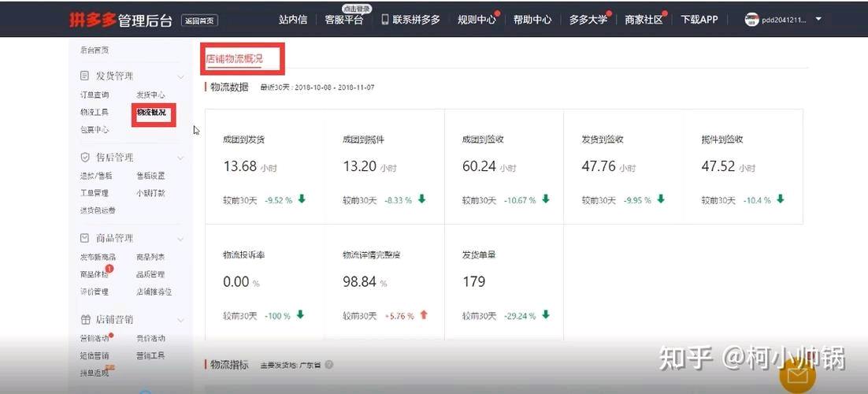Click the 物流指标 section heading

click(x=229, y=365)
